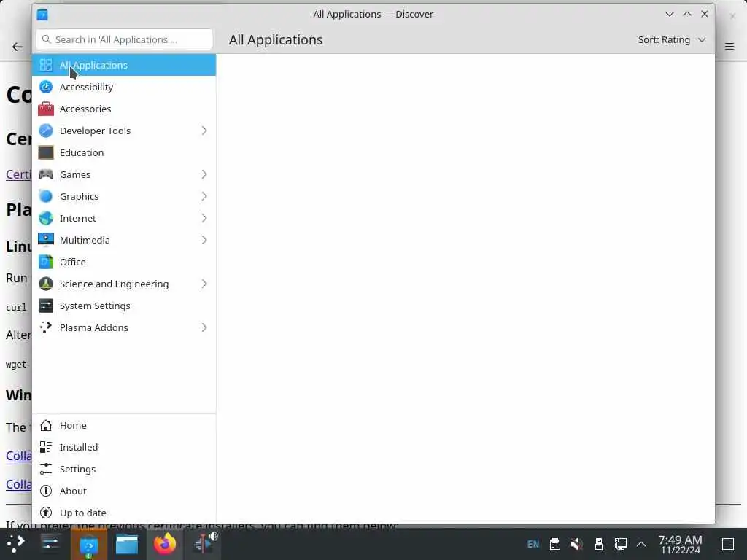Click the Home house icon
This screenshot has width=747, height=560.
[46, 425]
